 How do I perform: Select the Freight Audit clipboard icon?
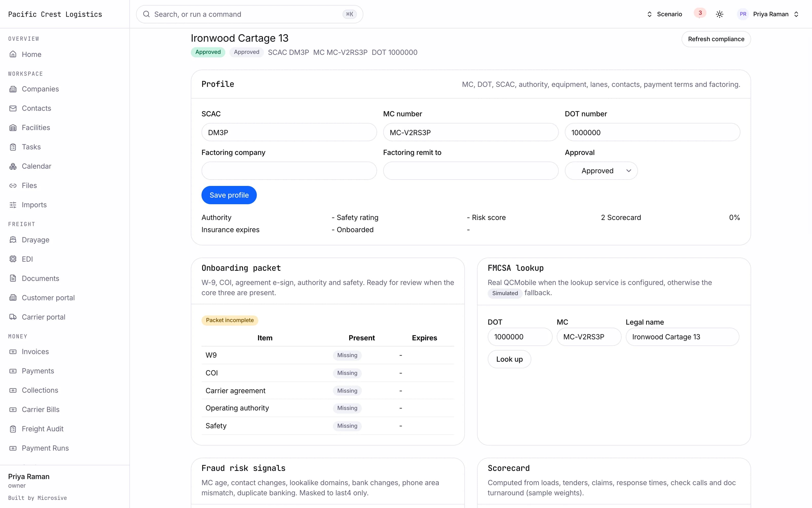click(13, 429)
